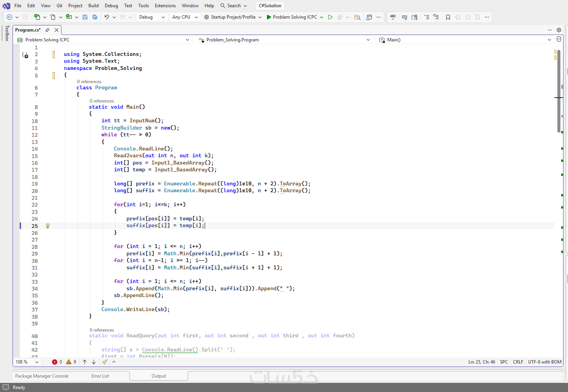Expand the undo history dropdown arrow
This screenshot has height=392, width=568.
pos(114,17)
